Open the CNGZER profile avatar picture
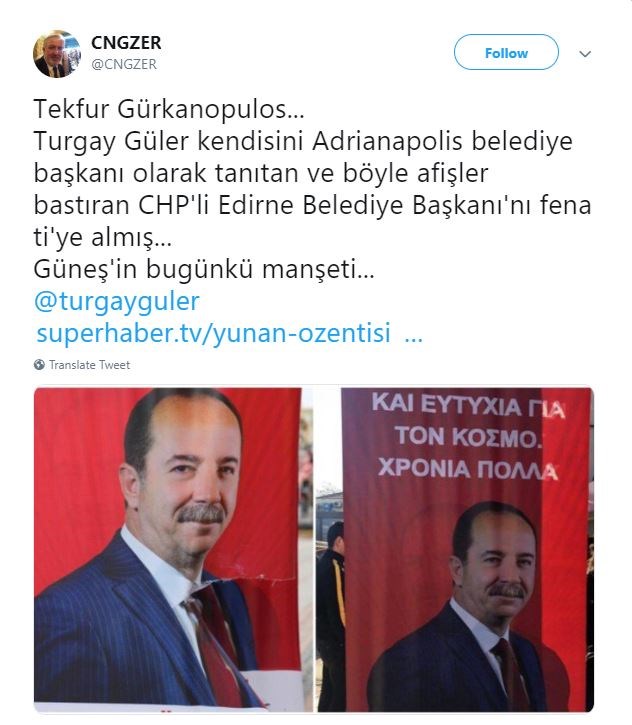Image resolution: width=632 pixels, height=725 pixels. pyautogui.click(x=57, y=54)
